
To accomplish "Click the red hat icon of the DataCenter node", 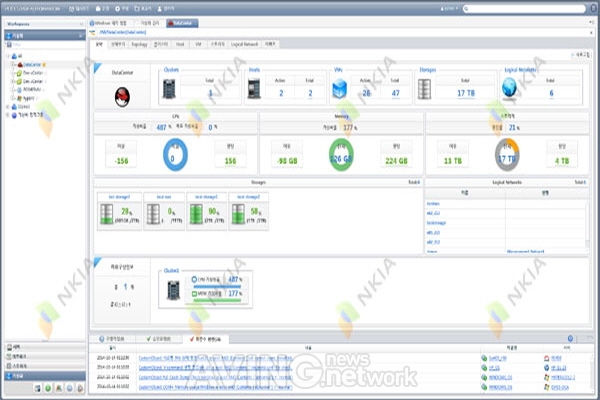I will [x=20, y=65].
